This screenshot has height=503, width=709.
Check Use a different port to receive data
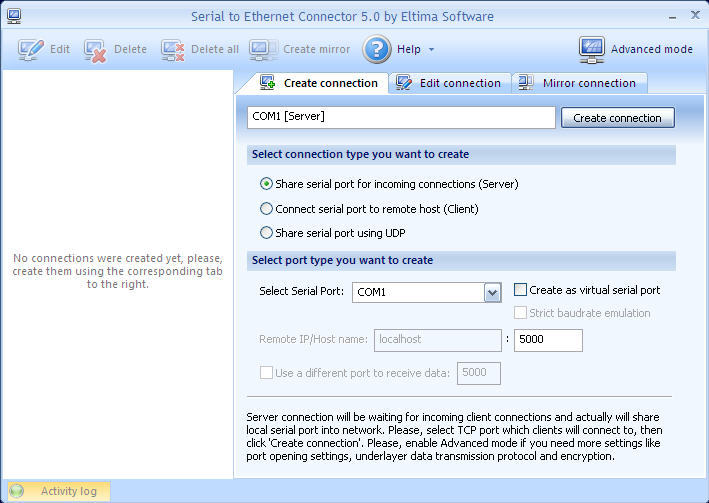pos(266,373)
